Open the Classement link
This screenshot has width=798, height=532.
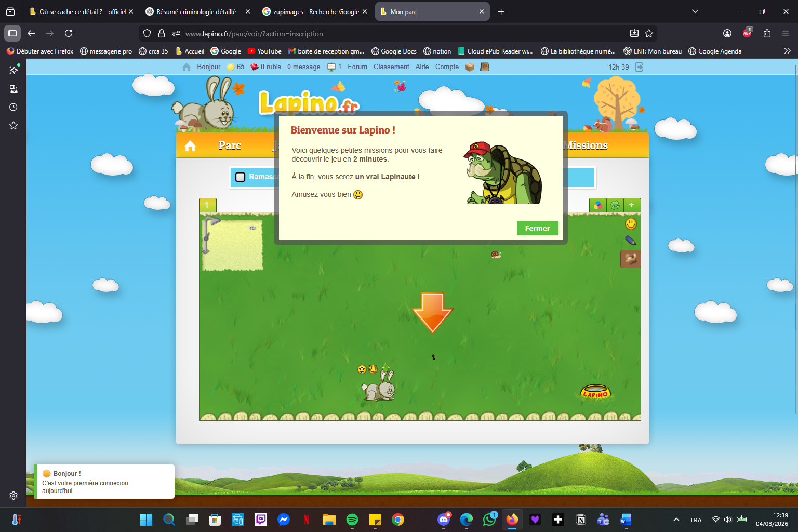[391, 67]
